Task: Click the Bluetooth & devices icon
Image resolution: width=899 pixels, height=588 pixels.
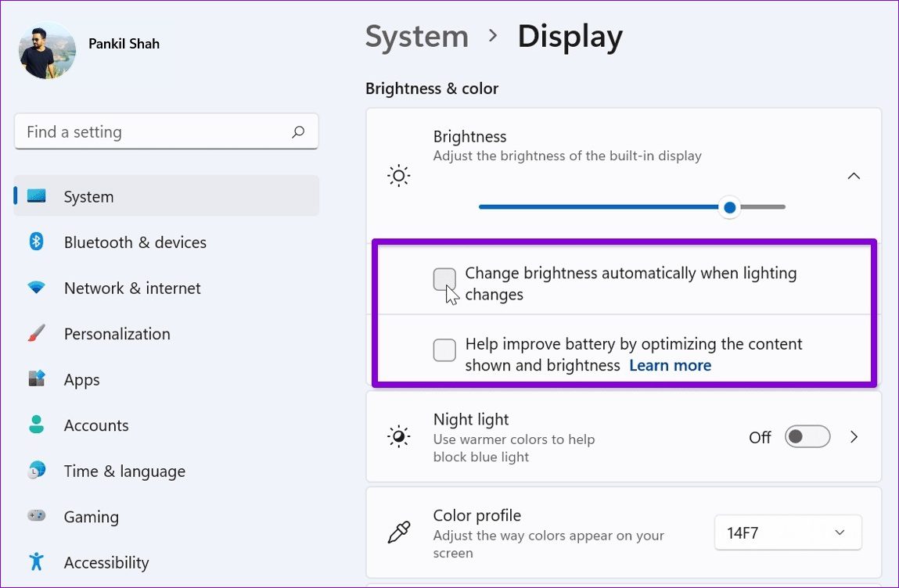Action: [36, 242]
